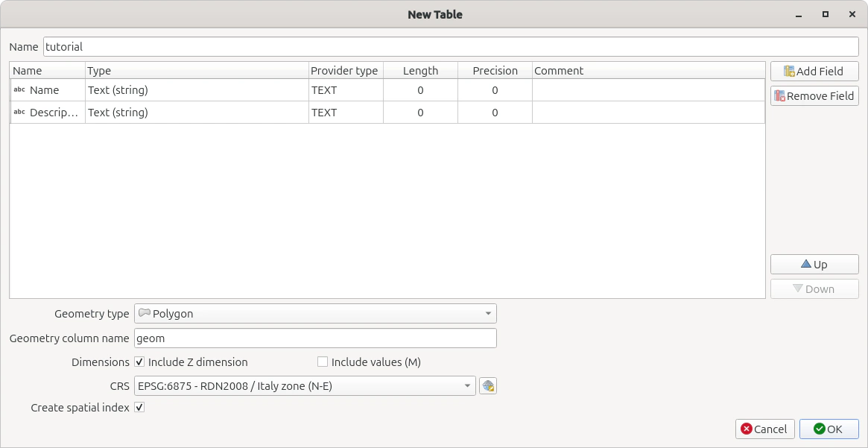This screenshot has height=448, width=868.
Task: Click the Precision column header
Action: [495, 71]
